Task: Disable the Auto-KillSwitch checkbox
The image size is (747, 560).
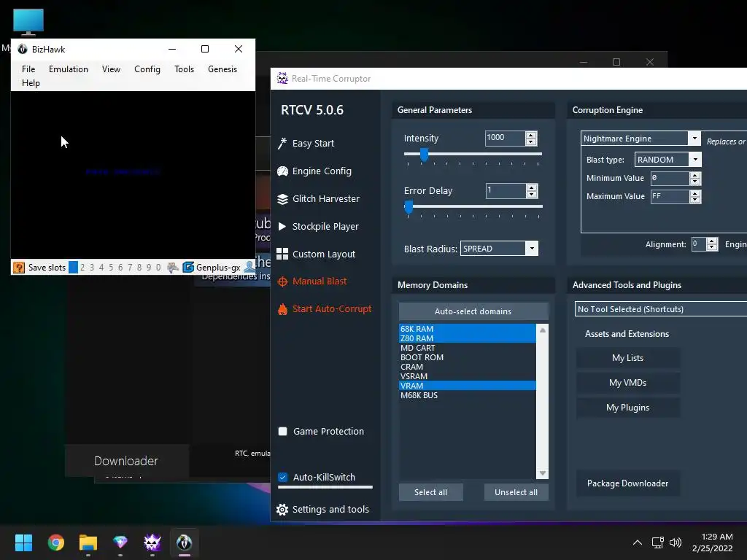Action: 282,477
